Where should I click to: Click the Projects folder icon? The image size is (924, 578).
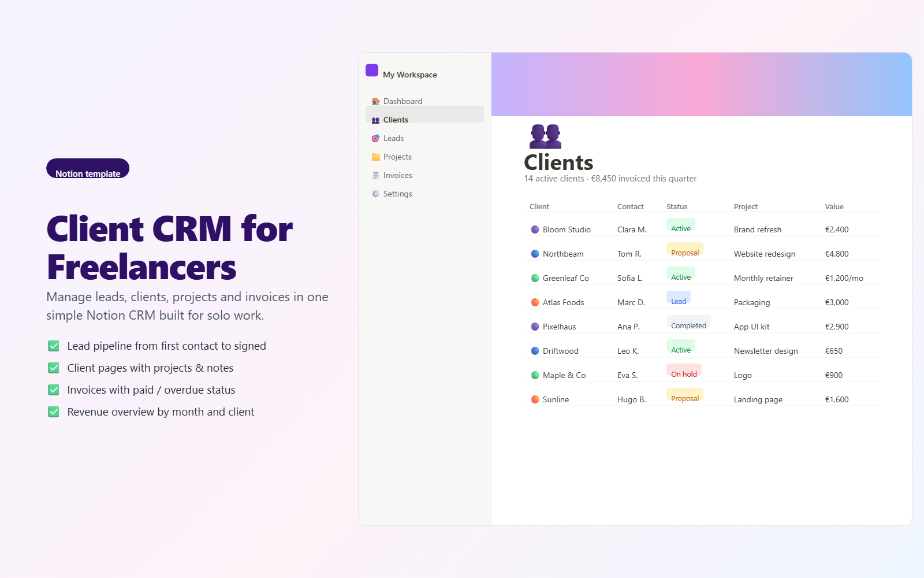tap(375, 157)
